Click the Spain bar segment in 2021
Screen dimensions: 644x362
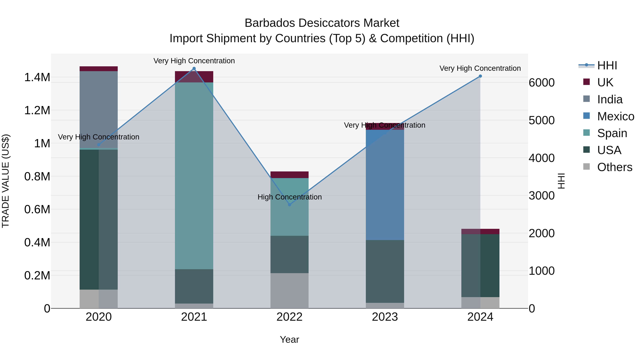point(194,176)
